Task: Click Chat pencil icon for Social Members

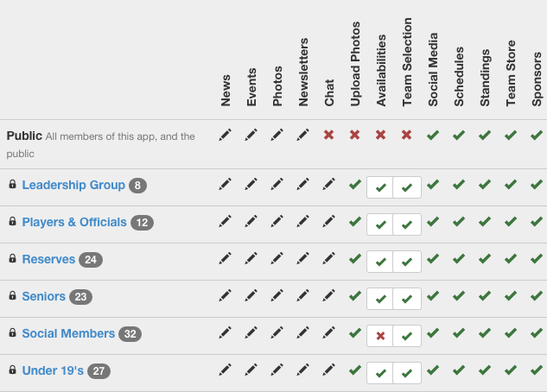Action: (328, 332)
